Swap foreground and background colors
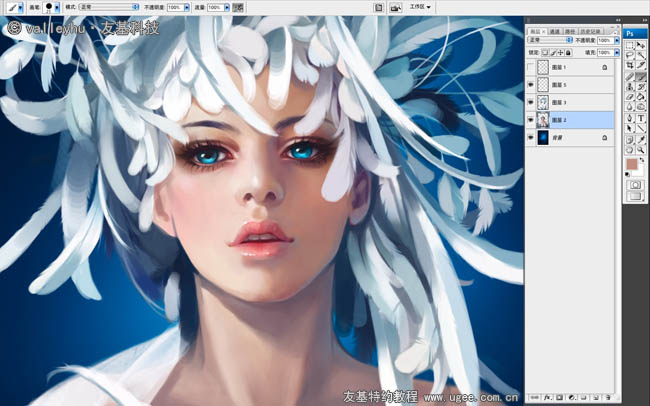The height and width of the screenshot is (406, 650). [x=642, y=160]
